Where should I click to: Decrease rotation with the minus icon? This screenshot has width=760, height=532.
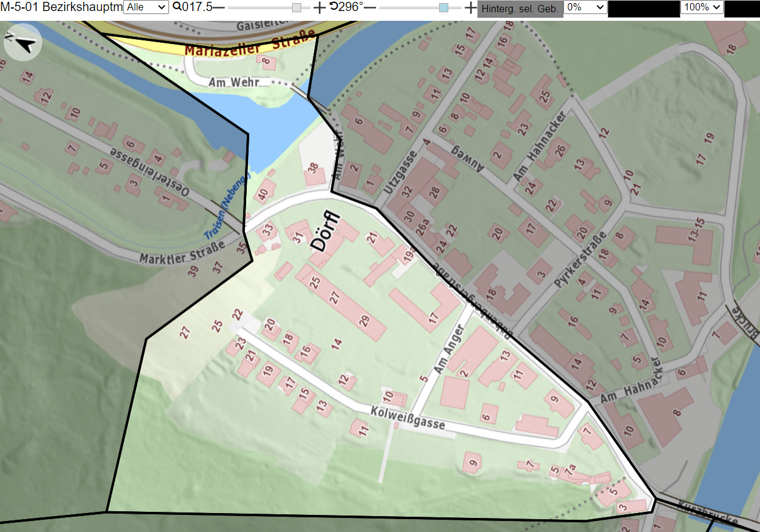370,7
